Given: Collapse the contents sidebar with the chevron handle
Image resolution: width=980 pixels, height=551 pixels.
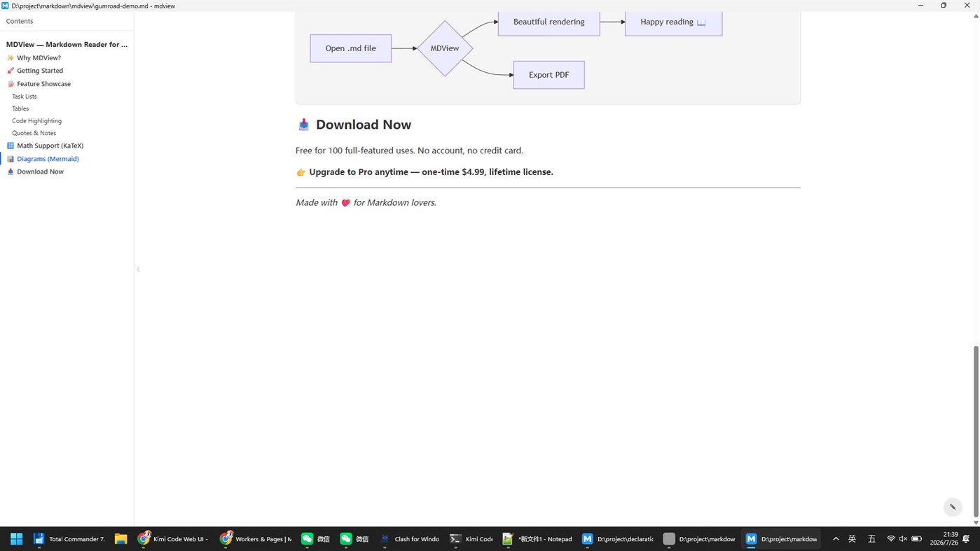Looking at the screenshot, I should pos(138,270).
